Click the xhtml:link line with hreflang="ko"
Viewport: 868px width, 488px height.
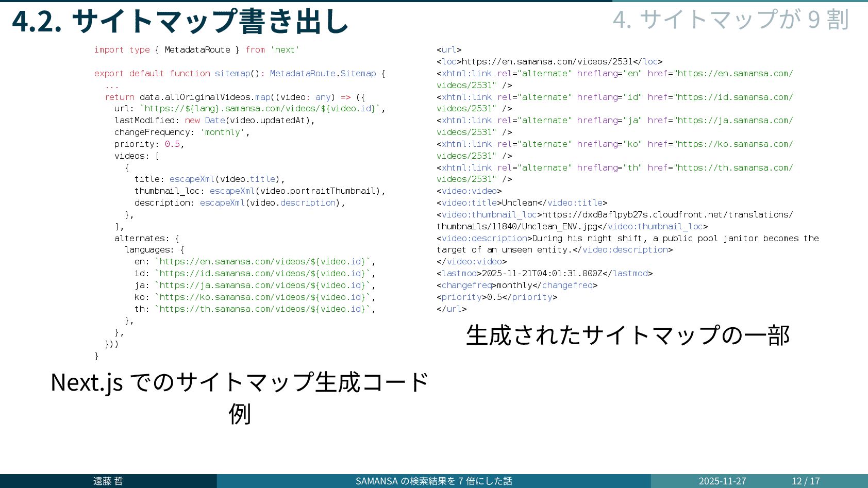coord(615,149)
